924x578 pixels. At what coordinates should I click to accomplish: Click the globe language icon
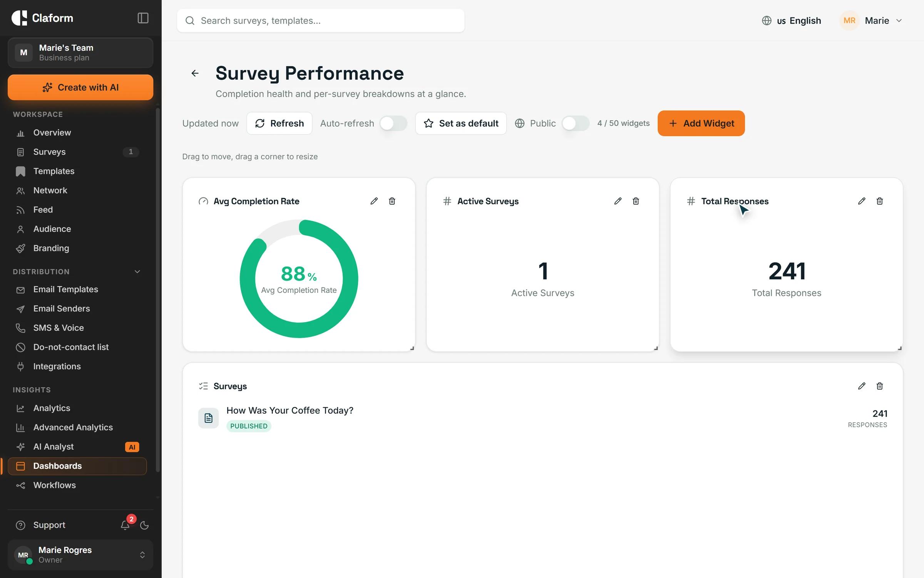coord(767,20)
